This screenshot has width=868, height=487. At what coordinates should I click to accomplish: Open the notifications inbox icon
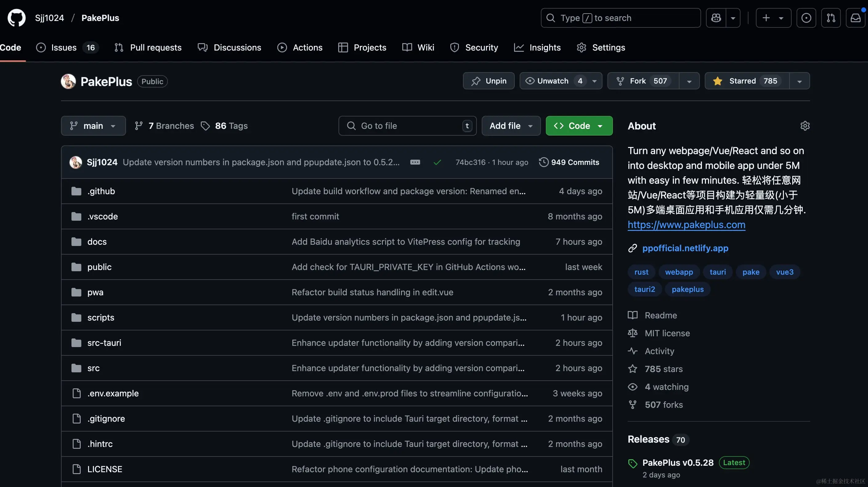[855, 18]
